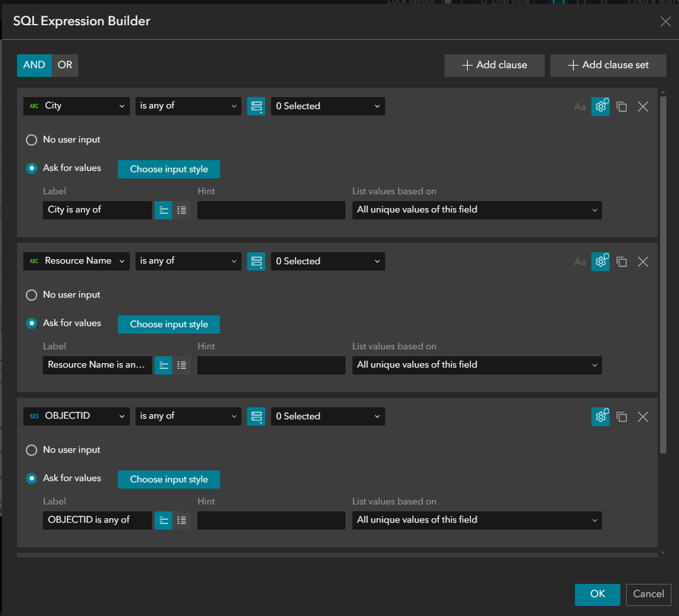679x616 pixels.
Task: Switch the clause logic to OR
Action: coord(64,64)
